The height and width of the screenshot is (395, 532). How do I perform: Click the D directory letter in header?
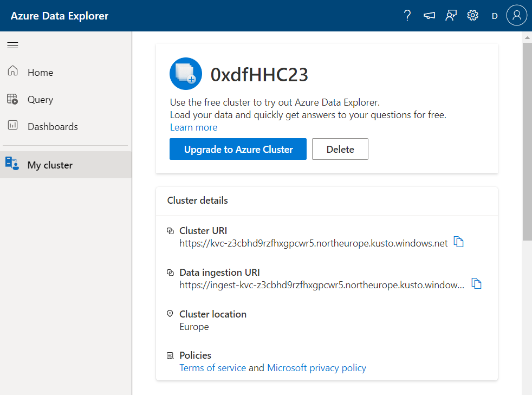pyautogui.click(x=494, y=16)
